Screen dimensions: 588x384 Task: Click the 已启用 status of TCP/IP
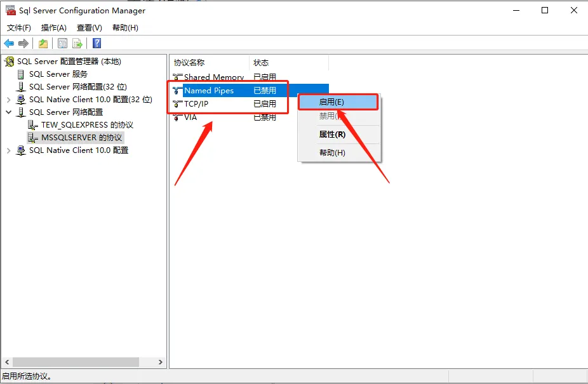click(x=265, y=104)
